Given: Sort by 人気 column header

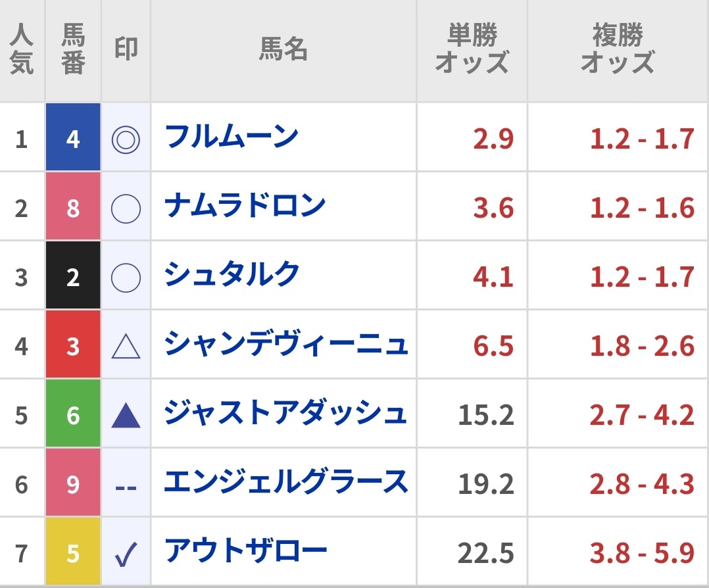Looking at the screenshot, I should coord(22,49).
